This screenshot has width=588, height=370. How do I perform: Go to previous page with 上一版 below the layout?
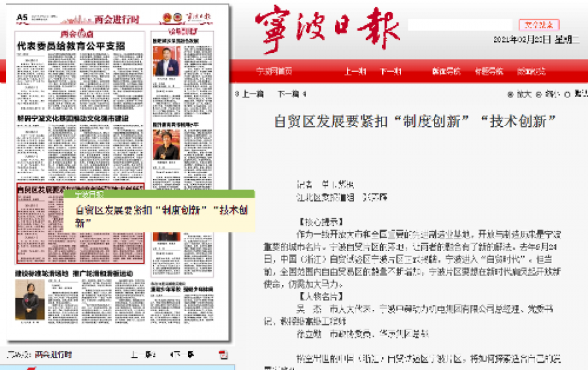tap(144, 355)
